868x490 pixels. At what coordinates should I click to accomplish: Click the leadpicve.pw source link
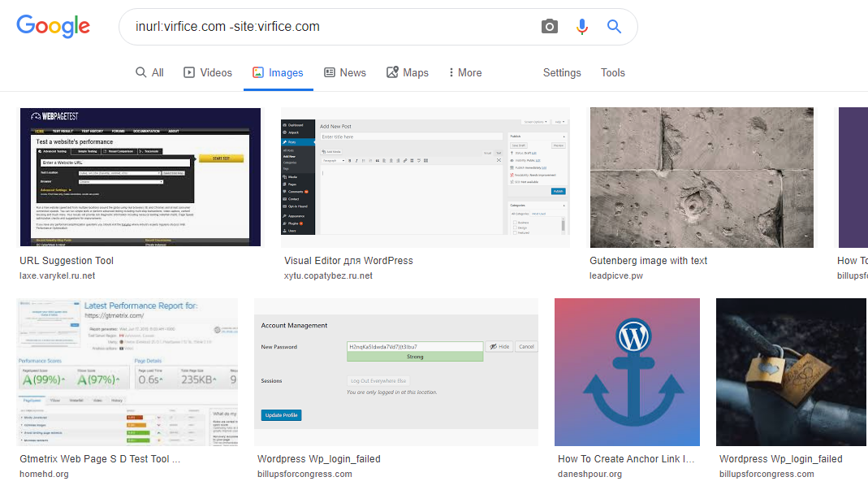click(616, 275)
